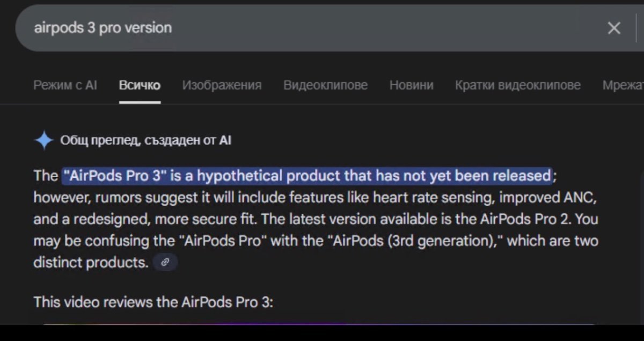Click the words "distinct products" ending the overview
This screenshot has height=341, width=644.
(x=89, y=262)
